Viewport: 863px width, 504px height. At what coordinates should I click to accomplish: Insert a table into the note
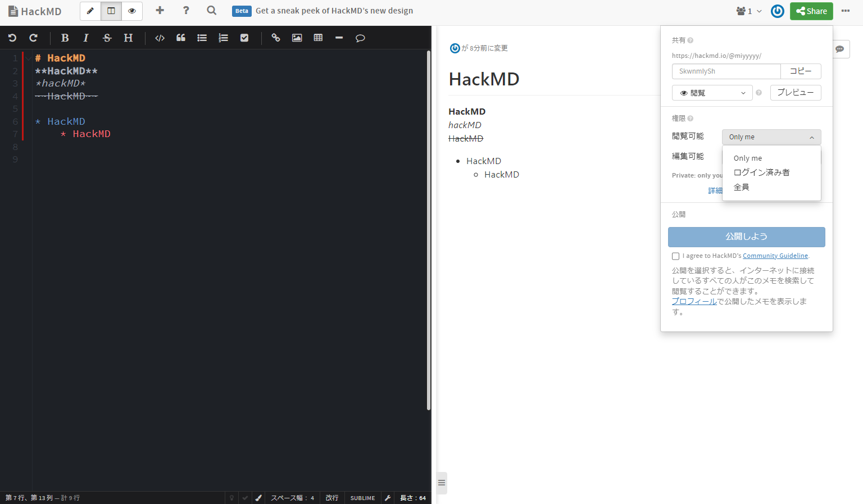click(318, 38)
